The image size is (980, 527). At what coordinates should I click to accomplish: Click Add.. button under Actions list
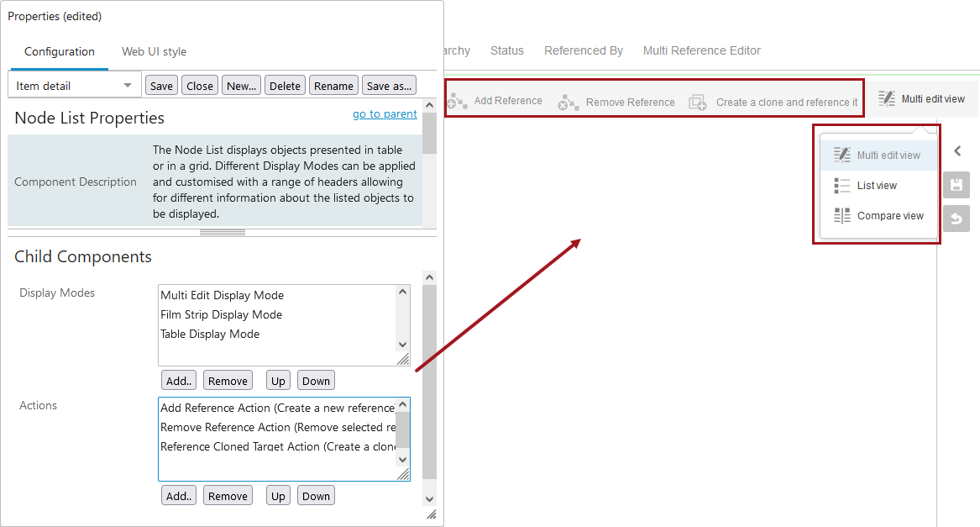pos(179,496)
